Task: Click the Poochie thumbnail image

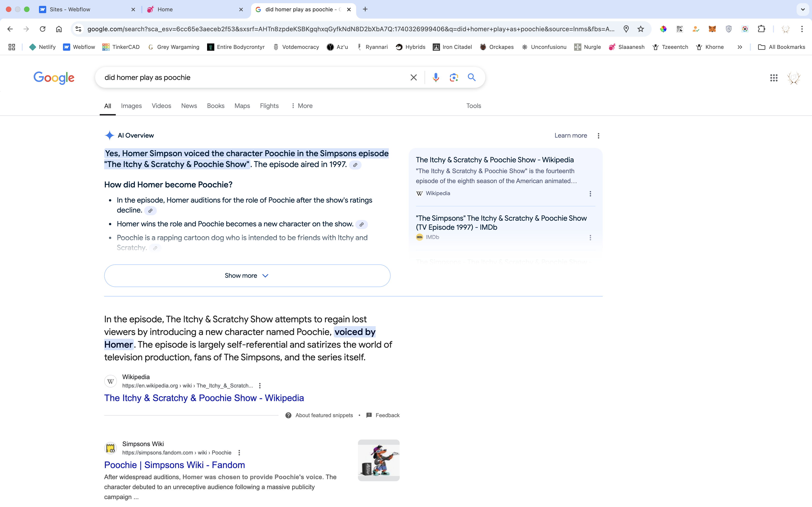Action: click(x=379, y=460)
